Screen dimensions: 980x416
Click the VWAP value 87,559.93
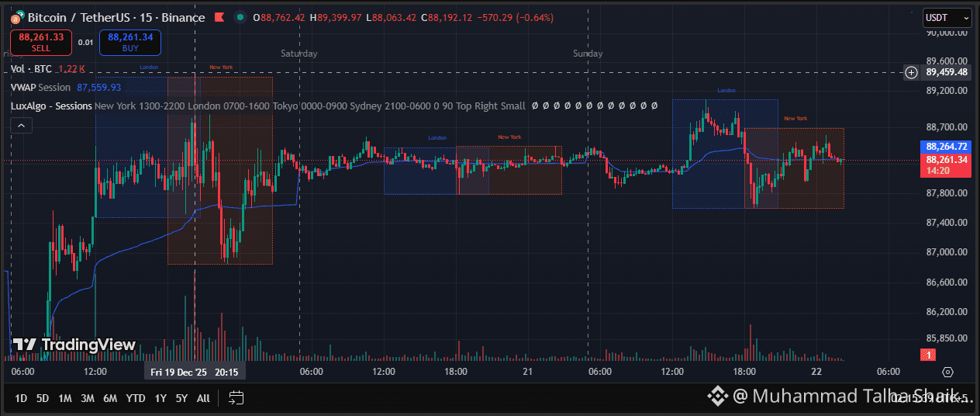click(98, 88)
